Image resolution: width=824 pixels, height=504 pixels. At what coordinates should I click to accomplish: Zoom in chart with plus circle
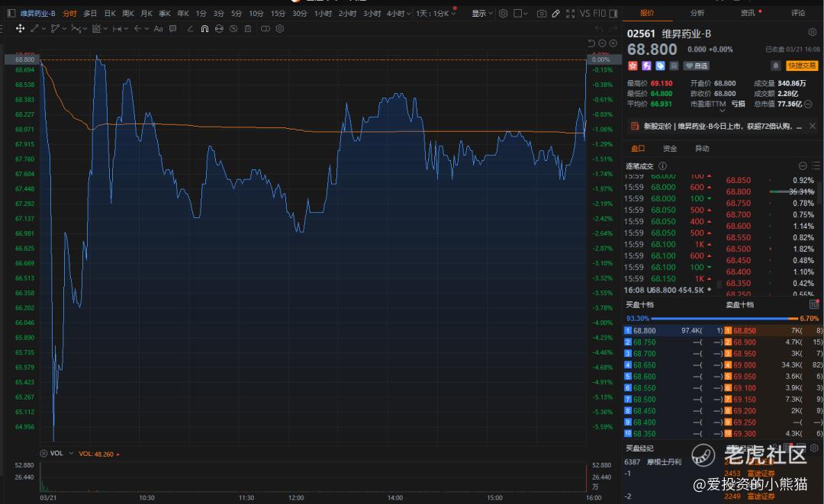613,43
